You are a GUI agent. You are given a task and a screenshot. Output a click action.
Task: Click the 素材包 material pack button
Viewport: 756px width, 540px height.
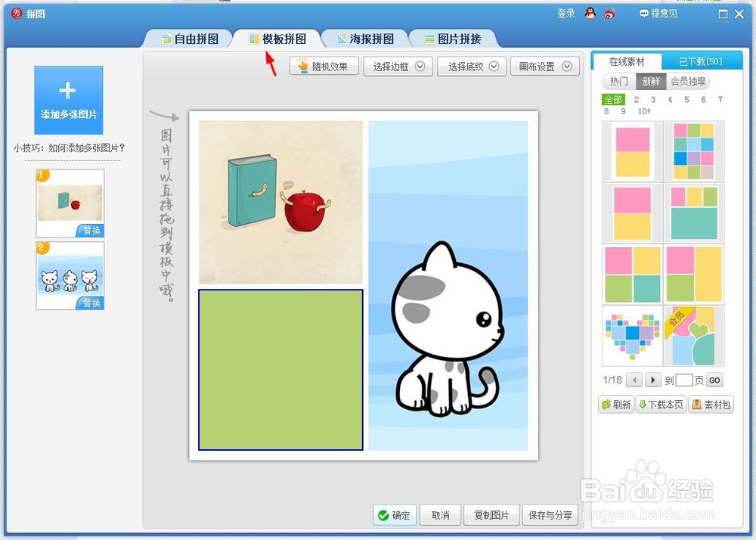(x=711, y=405)
